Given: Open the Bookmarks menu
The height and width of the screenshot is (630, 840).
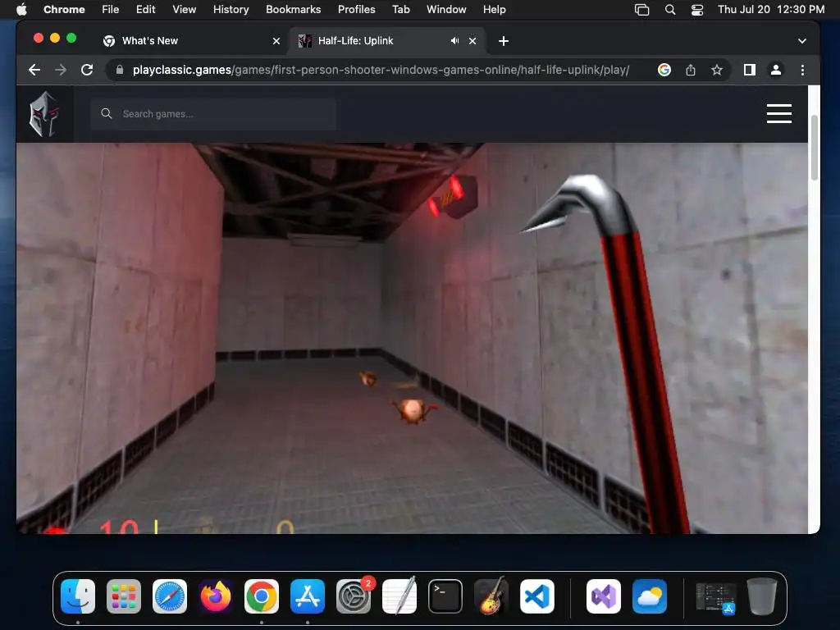Looking at the screenshot, I should [x=293, y=9].
